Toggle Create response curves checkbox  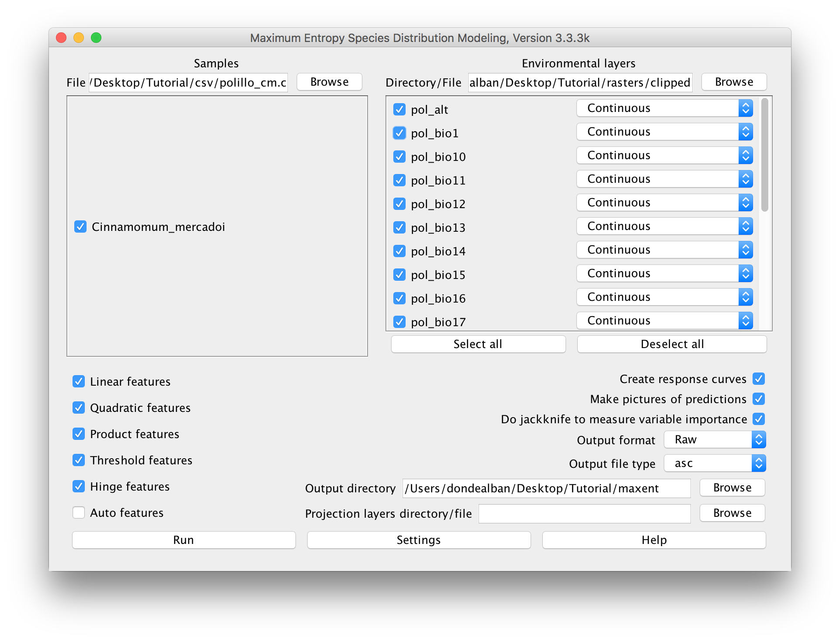pyautogui.click(x=759, y=379)
